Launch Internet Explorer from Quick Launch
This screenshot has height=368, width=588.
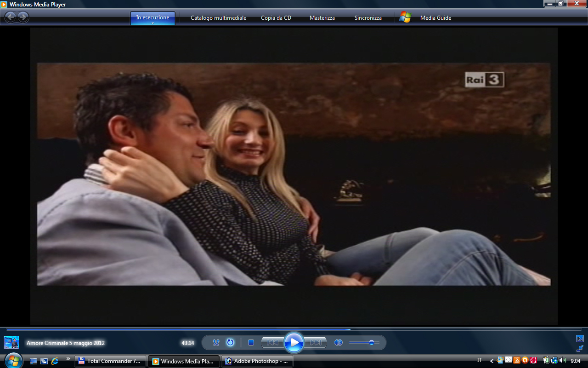click(x=55, y=361)
